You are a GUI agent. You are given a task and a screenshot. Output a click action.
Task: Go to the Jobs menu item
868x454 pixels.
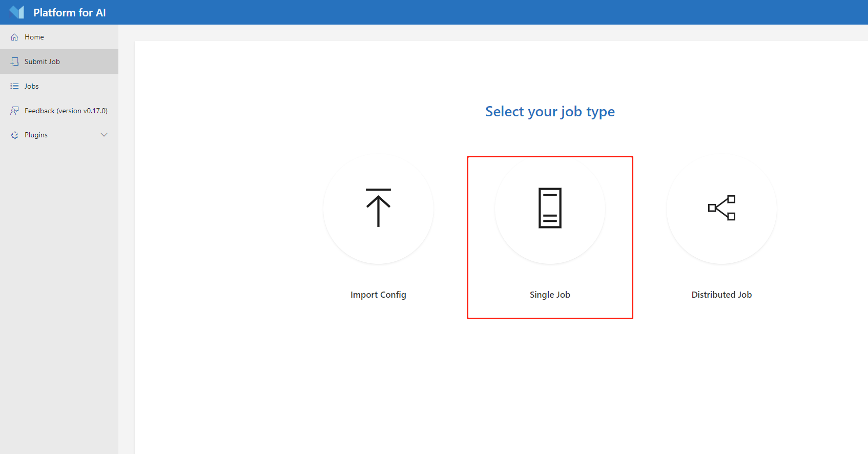pyautogui.click(x=32, y=86)
